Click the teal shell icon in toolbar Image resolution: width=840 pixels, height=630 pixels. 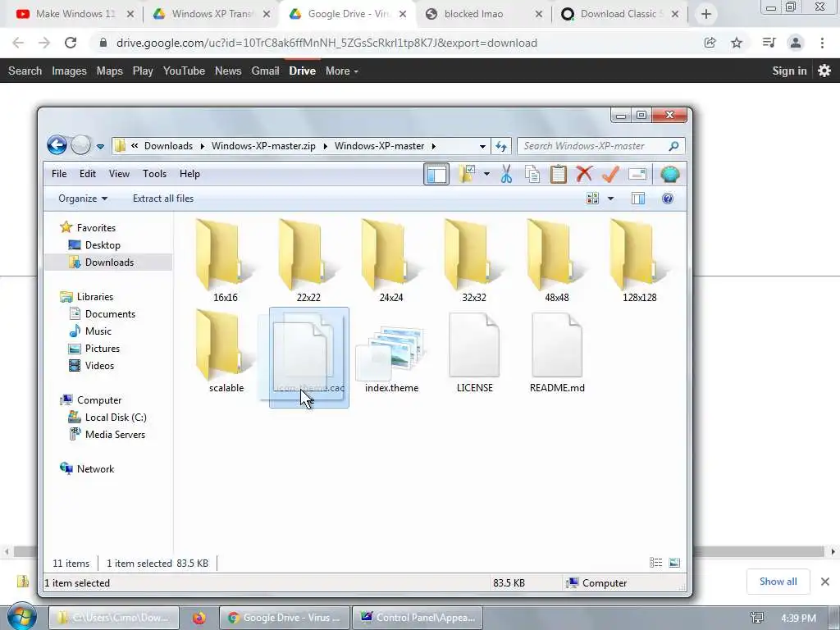coord(669,174)
